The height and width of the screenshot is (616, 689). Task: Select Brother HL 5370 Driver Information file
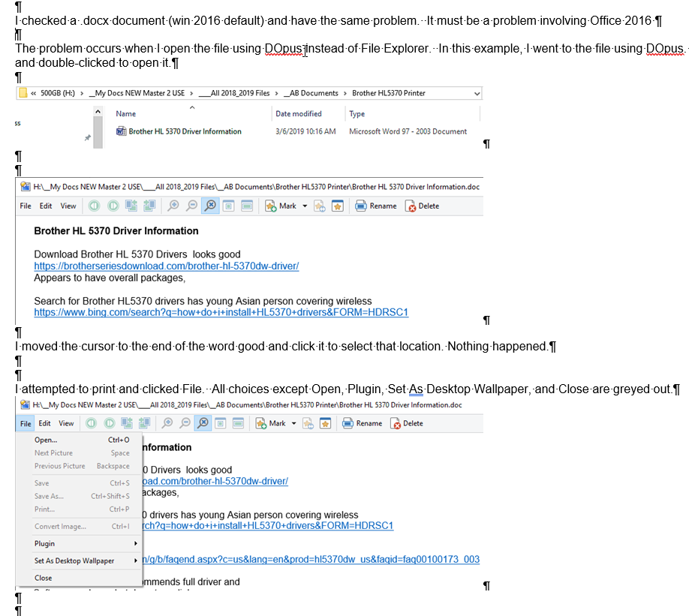(x=179, y=131)
